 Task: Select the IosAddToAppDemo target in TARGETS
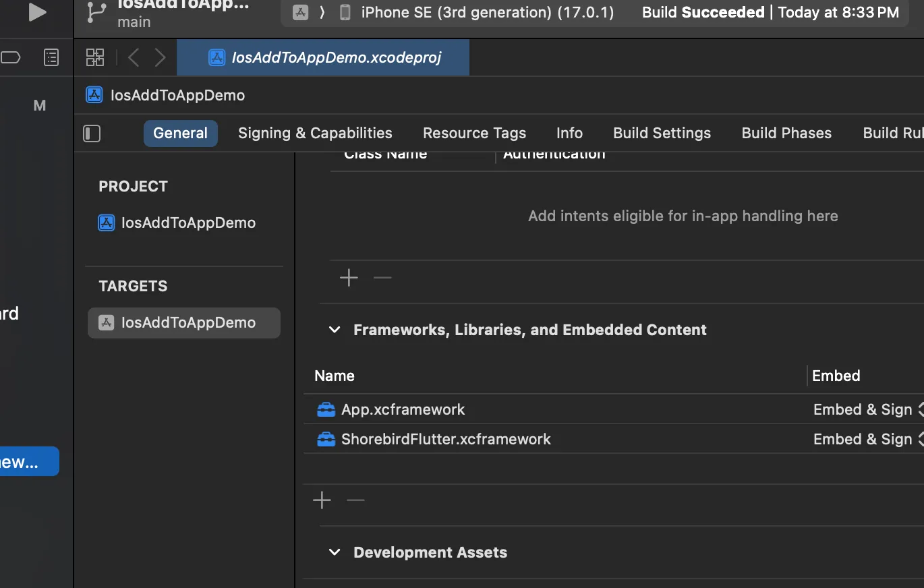[183, 322]
